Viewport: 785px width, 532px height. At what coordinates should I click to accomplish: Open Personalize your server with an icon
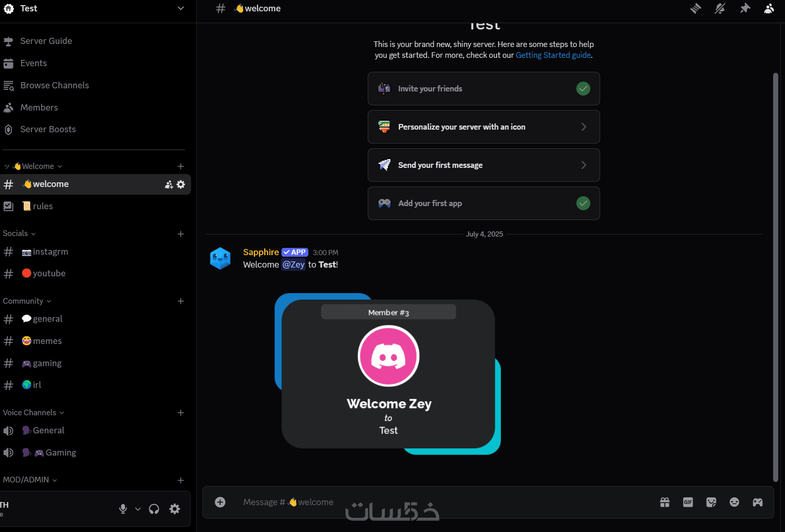(483, 127)
